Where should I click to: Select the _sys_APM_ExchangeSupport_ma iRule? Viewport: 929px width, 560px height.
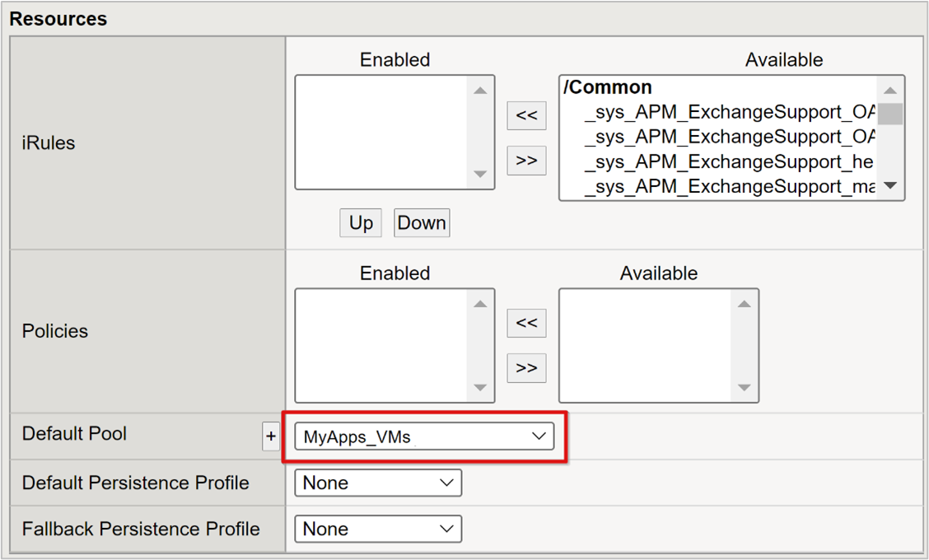click(729, 187)
